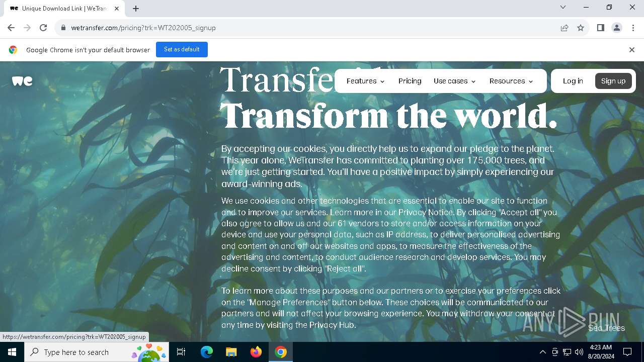The width and height of the screenshot is (644, 362).
Task: Open the Privacy Notice link
Action: coord(426,212)
